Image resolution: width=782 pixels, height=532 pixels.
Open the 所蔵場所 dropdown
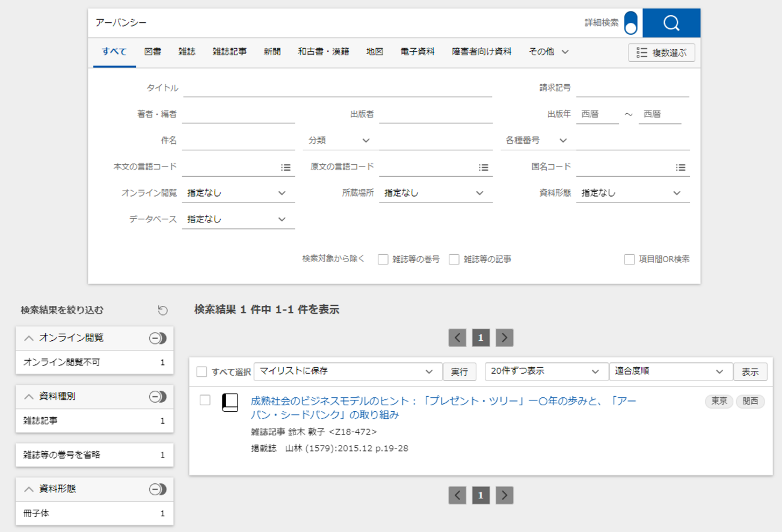click(x=434, y=193)
